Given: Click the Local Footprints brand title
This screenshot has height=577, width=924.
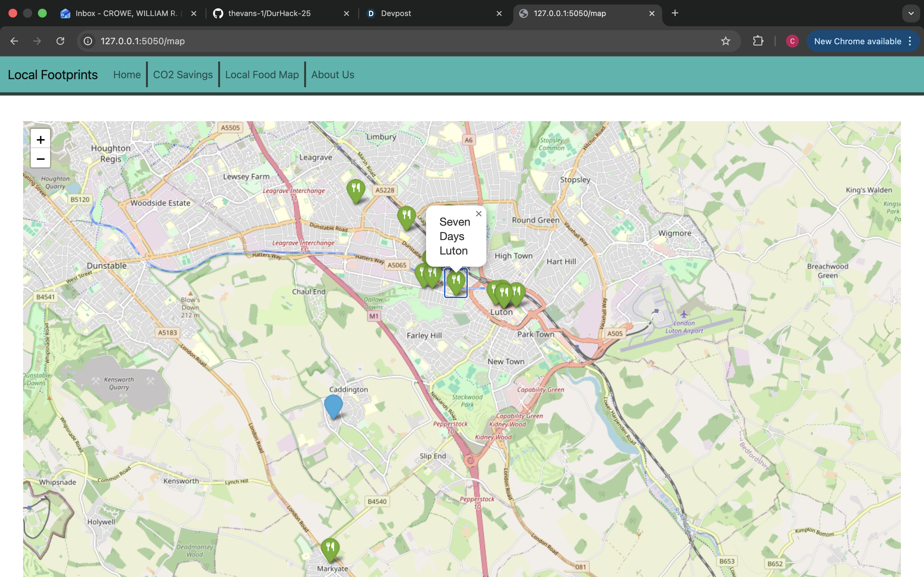Looking at the screenshot, I should pyautogui.click(x=53, y=75).
